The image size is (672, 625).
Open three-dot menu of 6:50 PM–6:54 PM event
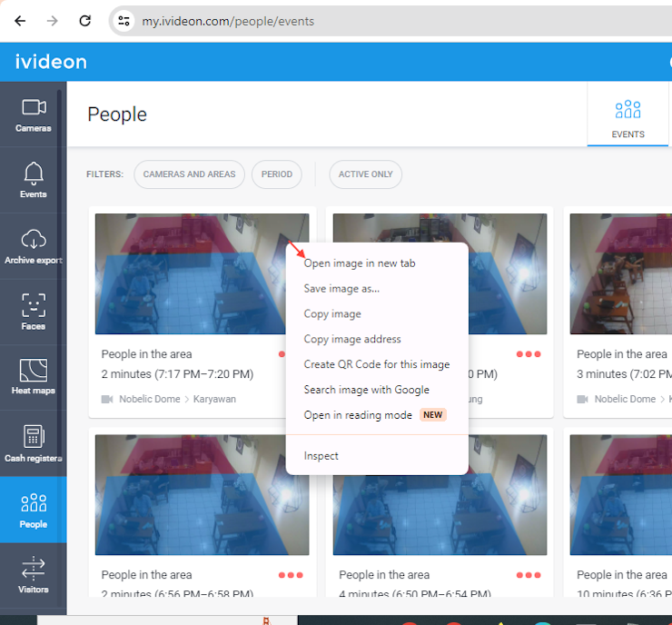point(529,575)
